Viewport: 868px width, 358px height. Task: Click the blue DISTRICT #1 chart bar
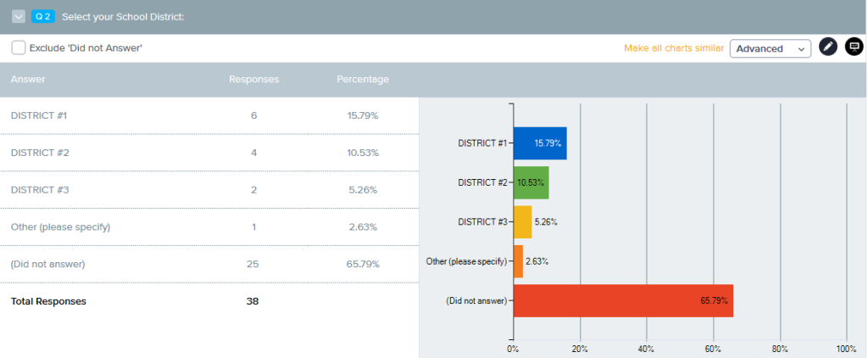point(539,143)
